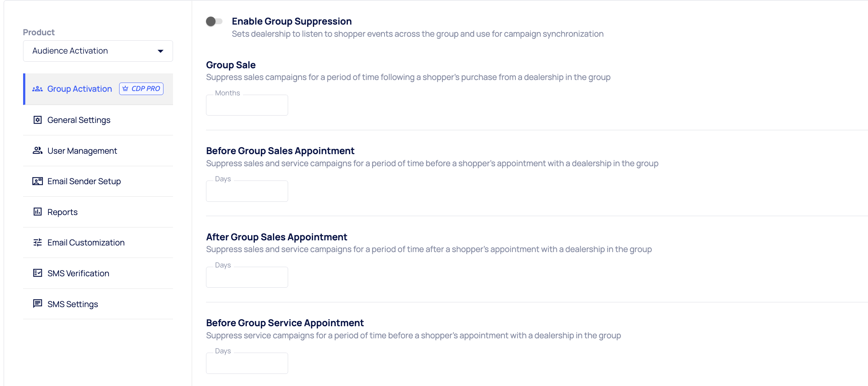Click the SMS Verification checklist icon

pyautogui.click(x=37, y=273)
